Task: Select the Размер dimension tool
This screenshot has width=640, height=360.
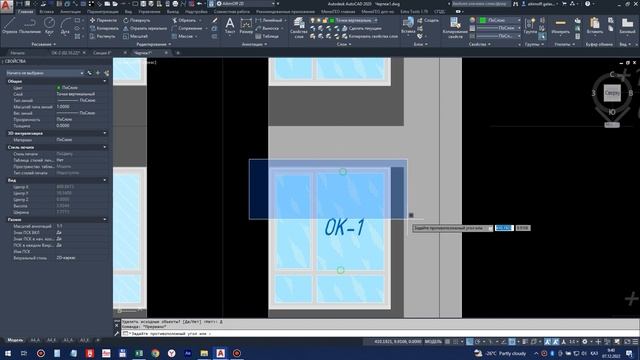Action: click(246, 25)
